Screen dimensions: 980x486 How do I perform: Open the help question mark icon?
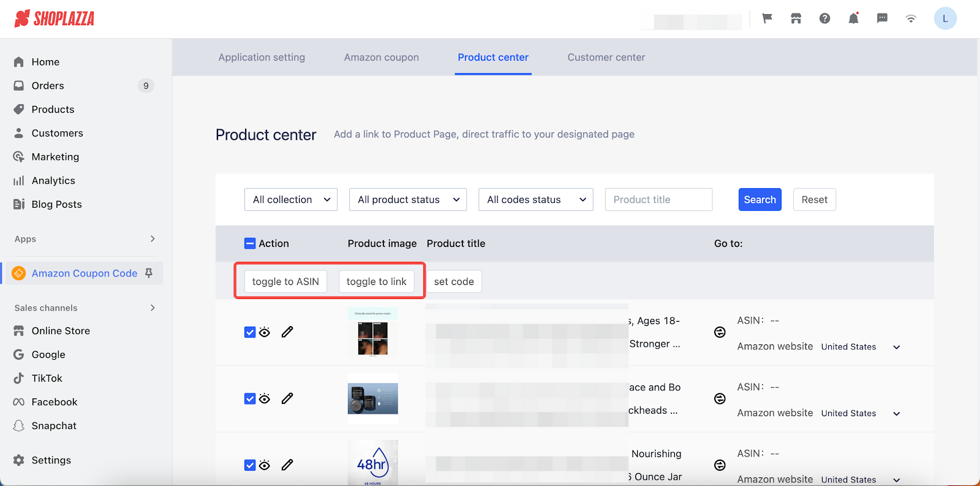tap(824, 18)
